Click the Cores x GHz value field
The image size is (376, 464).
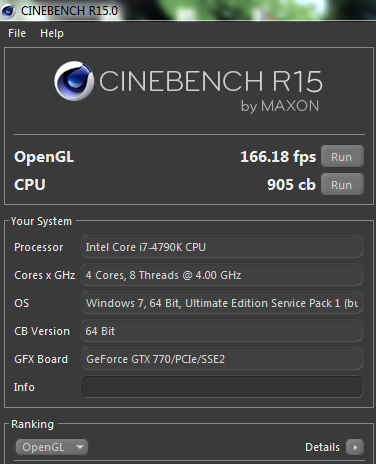click(222, 275)
